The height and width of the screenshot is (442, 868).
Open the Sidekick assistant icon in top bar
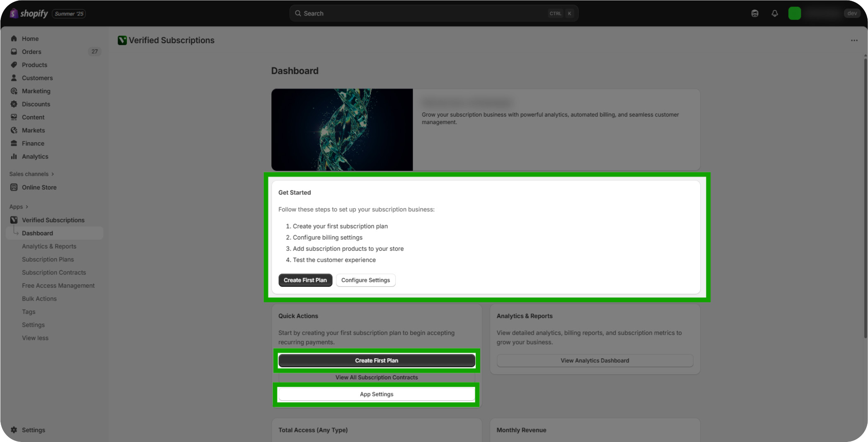pyautogui.click(x=754, y=13)
